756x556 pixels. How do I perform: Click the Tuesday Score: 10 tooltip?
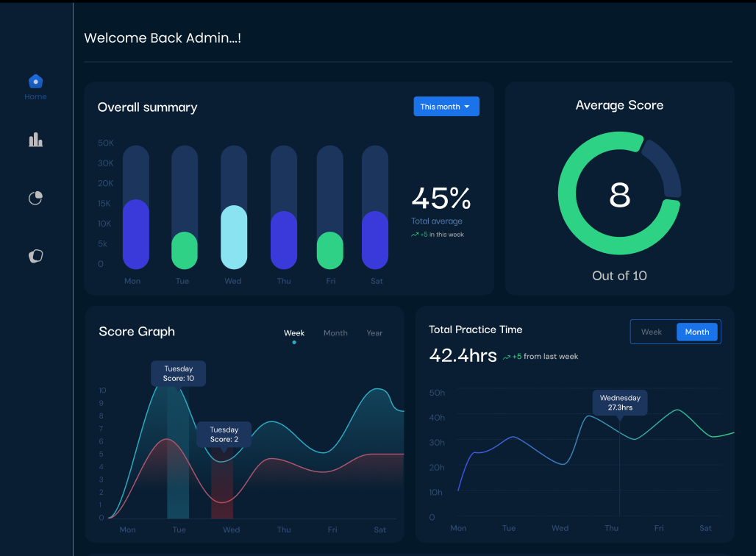[x=179, y=374]
